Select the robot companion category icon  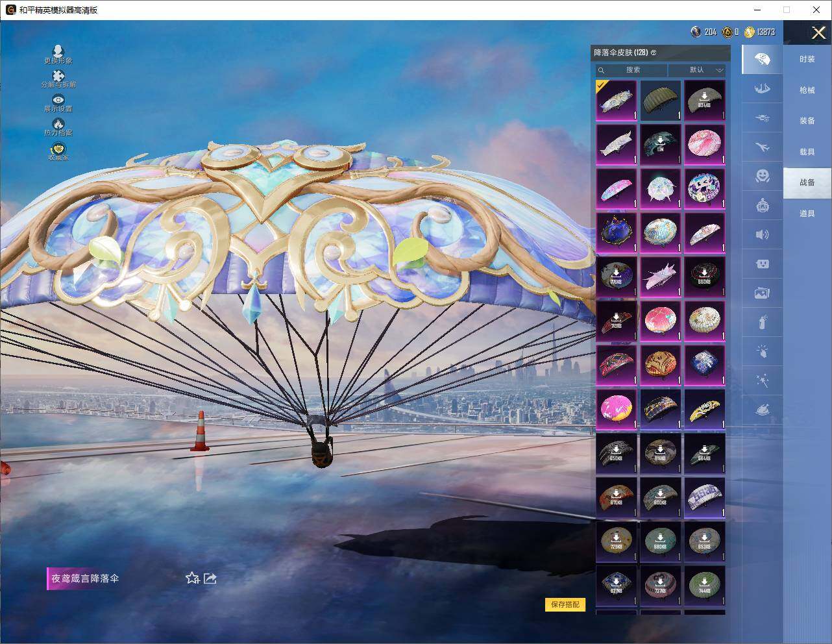763,206
